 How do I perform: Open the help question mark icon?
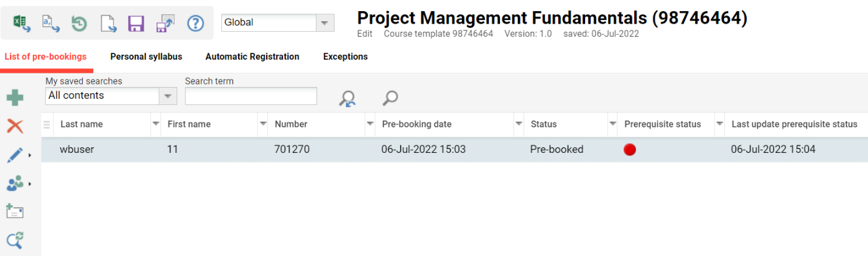coord(196,24)
